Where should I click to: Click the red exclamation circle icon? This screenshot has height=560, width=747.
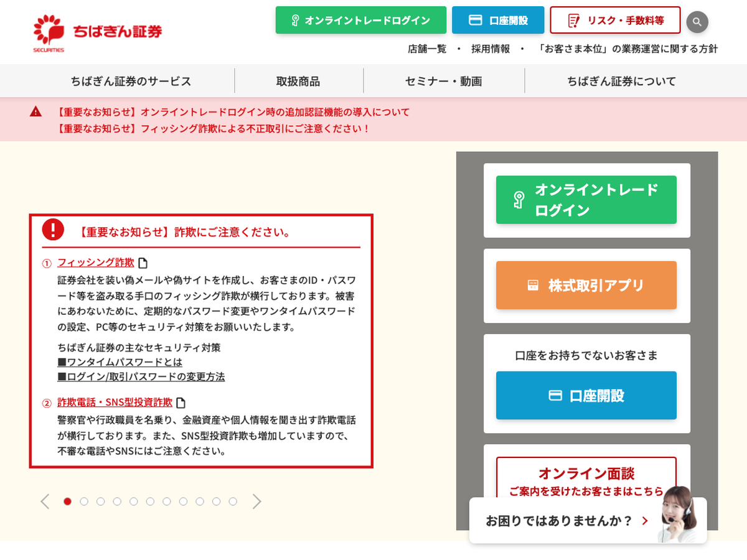(53, 230)
